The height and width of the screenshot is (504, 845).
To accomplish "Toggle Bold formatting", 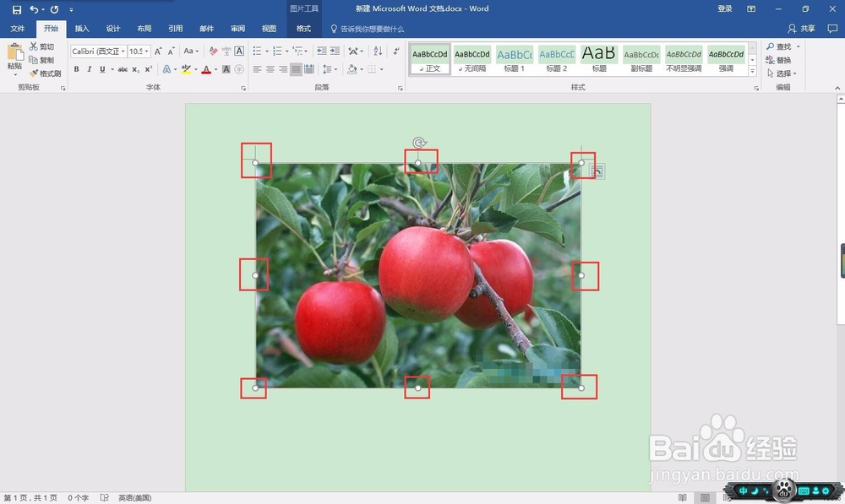I will click(x=77, y=69).
